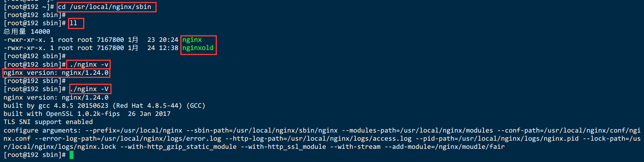The height and width of the screenshot is (162, 644).
Task: Click the --prefix=/usr/local/nginx argument
Action: coord(134,131)
